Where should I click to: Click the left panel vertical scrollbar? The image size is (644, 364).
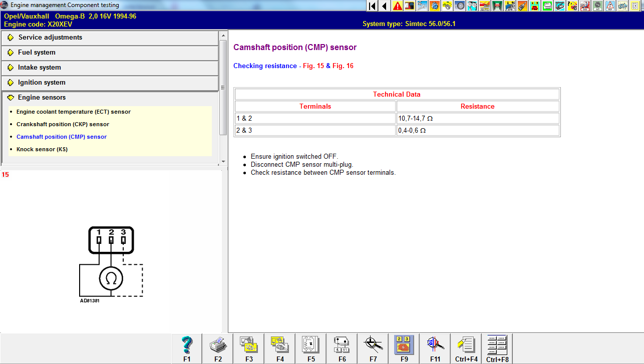(223, 88)
